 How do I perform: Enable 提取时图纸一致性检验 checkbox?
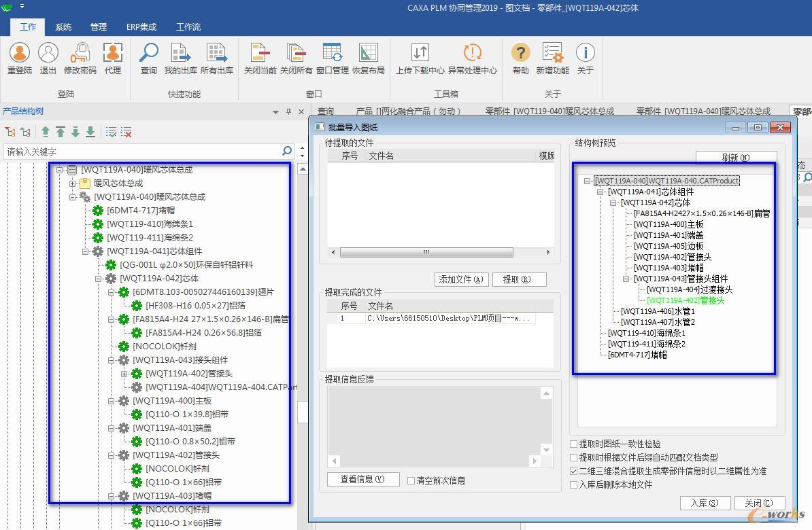click(574, 444)
